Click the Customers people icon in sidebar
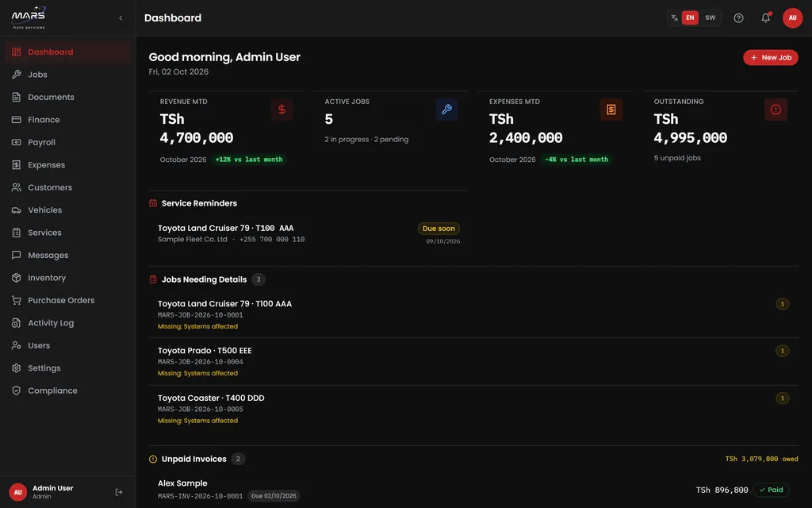Screen dimensions: 812x508 (17, 187)
